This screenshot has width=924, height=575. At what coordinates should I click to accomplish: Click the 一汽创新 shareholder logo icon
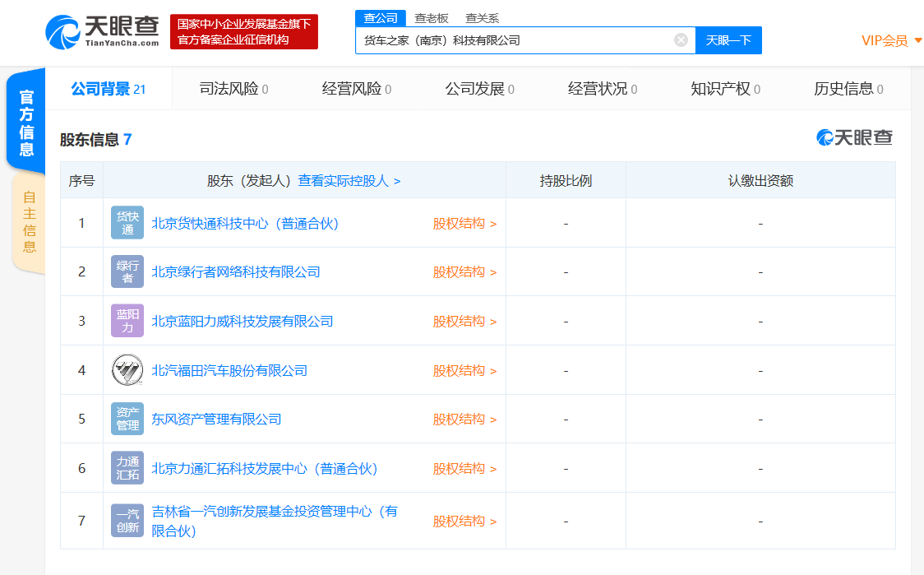(127, 521)
